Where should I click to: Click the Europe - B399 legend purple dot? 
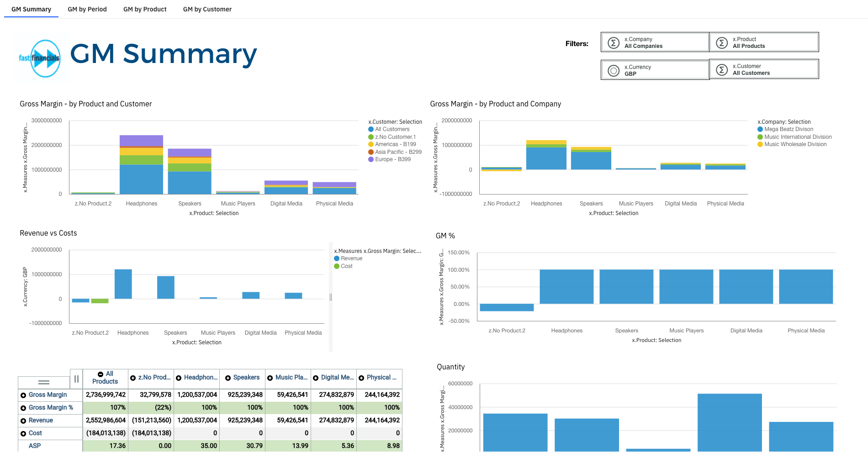(x=371, y=159)
